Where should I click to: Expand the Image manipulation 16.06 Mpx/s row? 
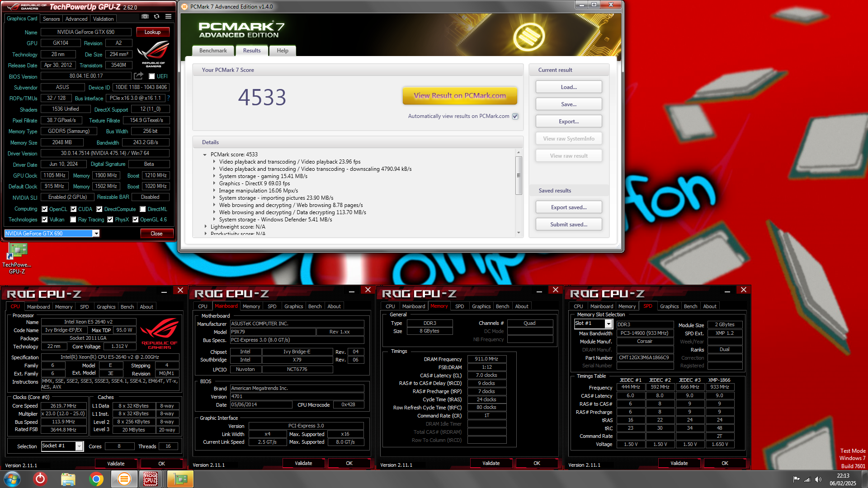tap(214, 191)
